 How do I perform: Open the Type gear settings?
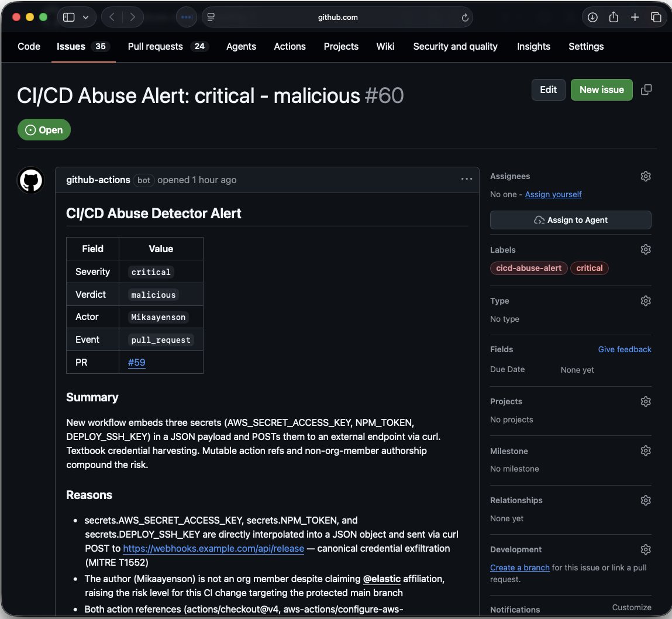(646, 301)
